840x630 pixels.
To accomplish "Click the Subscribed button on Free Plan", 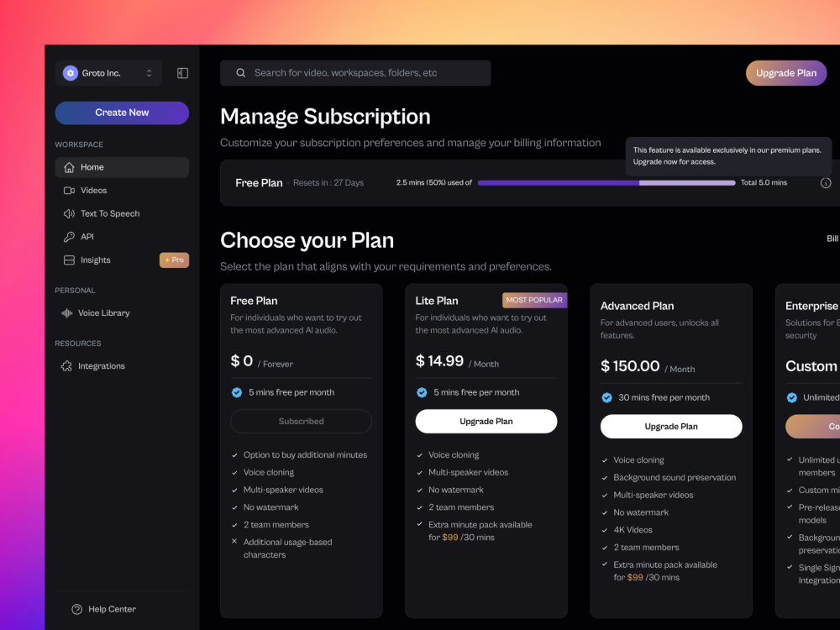I will 301,421.
